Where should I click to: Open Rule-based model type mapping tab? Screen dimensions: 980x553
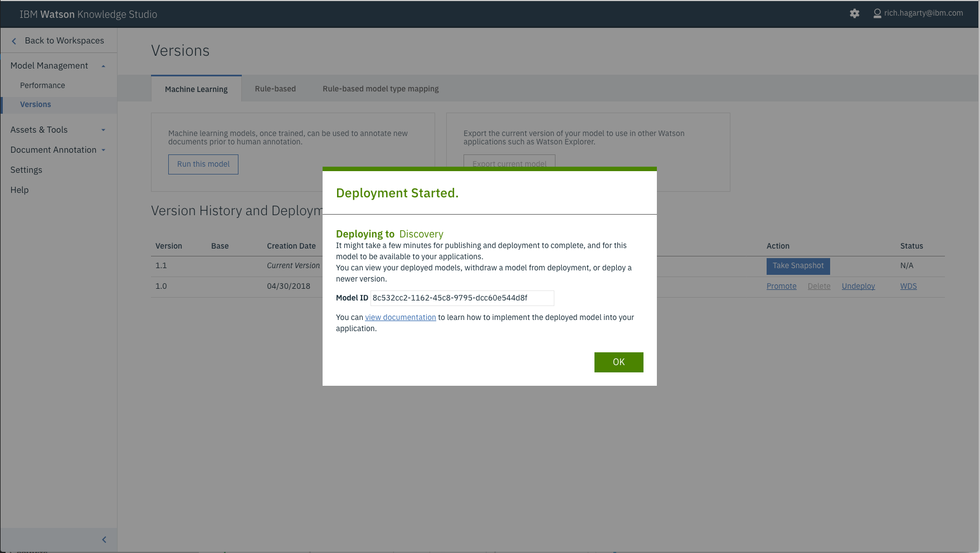(381, 89)
